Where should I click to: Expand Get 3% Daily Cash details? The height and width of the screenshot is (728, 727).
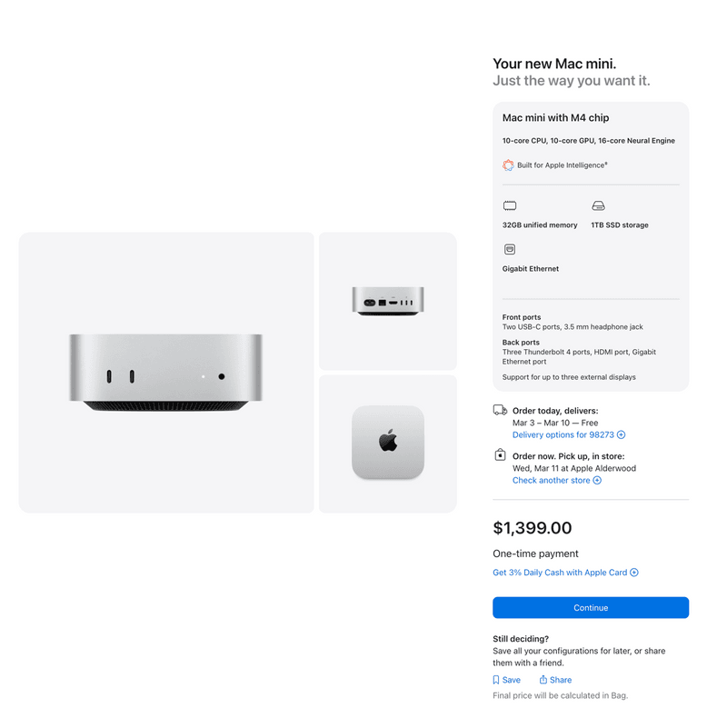click(565, 573)
